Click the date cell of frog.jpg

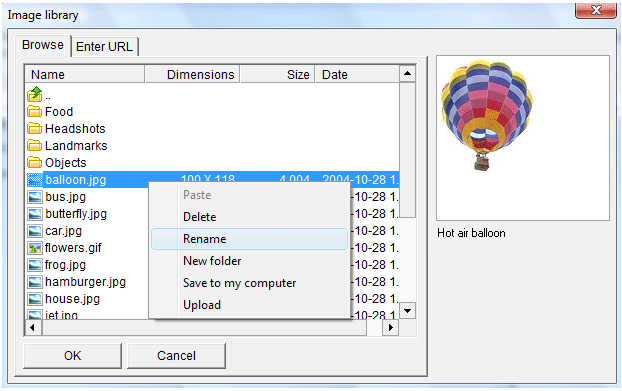pos(374,265)
